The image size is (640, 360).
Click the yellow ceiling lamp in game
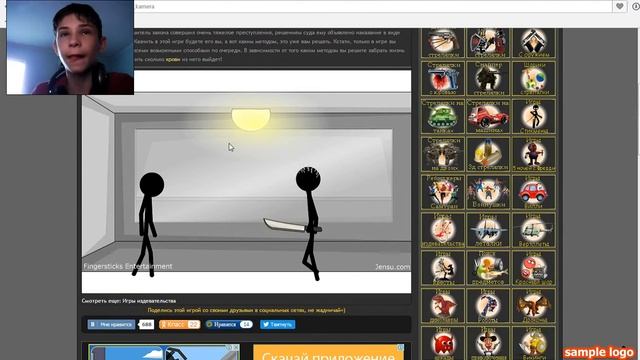(x=251, y=119)
